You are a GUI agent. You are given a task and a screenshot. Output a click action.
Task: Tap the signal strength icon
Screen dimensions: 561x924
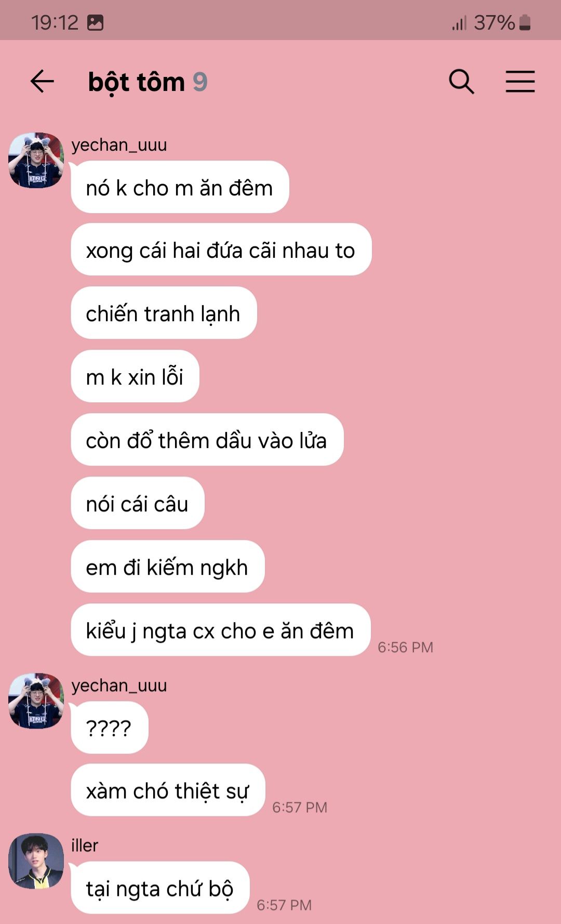click(x=459, y=23)
